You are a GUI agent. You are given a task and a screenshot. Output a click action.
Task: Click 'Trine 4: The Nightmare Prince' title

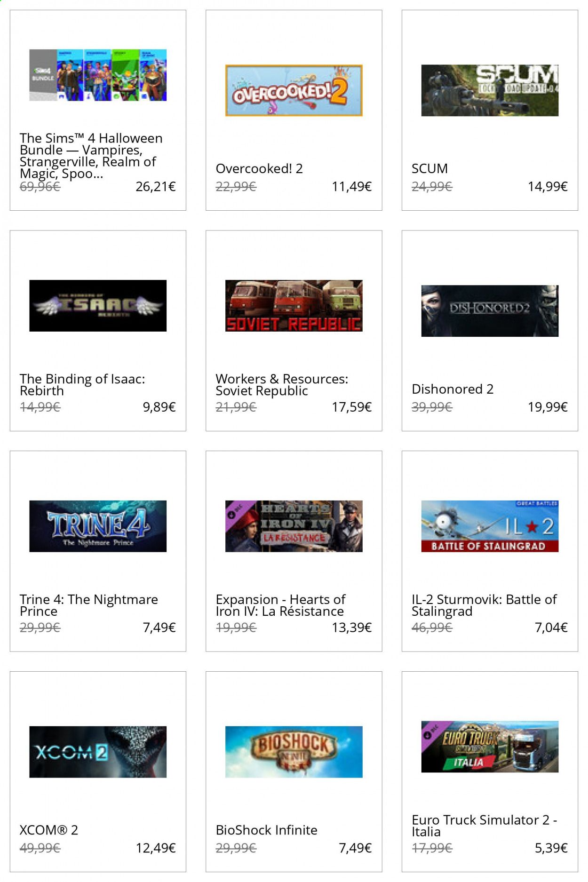click(89, 605)
